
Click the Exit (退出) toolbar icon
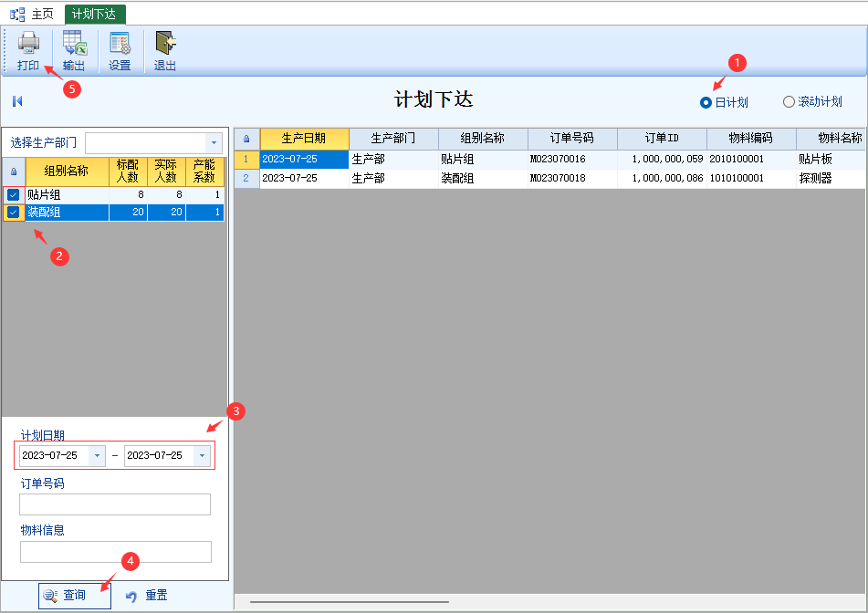[165, 50]
